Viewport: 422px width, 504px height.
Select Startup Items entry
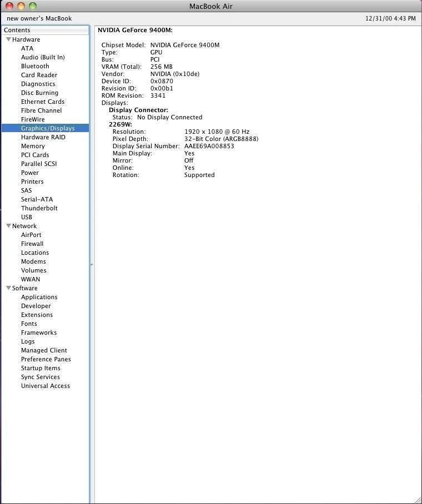pyautogui.click(x=41, y=368)
